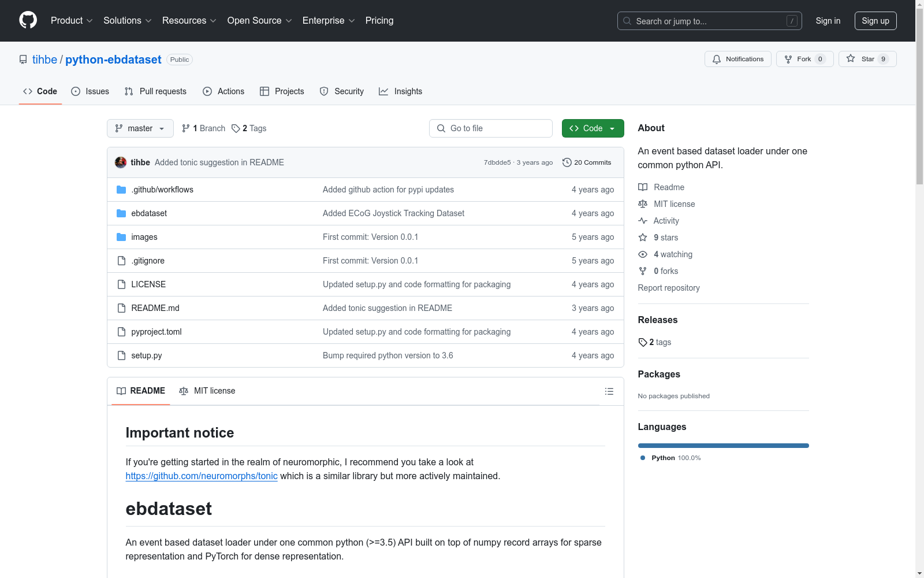
Task: Open the Projects tab
Action: click(x=282, y=91)
